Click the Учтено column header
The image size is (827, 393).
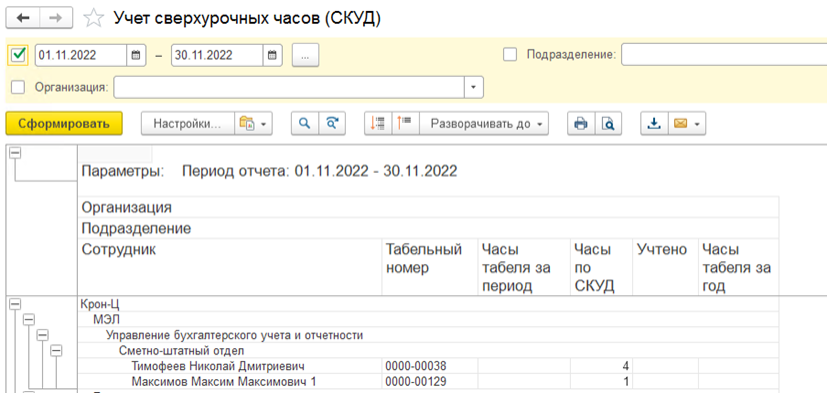point(666,266)
